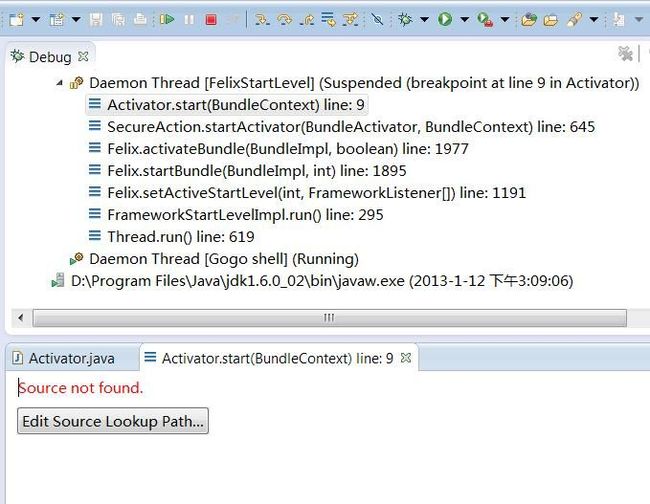Click the grayed annotation navigation icon
The height and width of the screenshot is (504, 650).
pos(618,19)
